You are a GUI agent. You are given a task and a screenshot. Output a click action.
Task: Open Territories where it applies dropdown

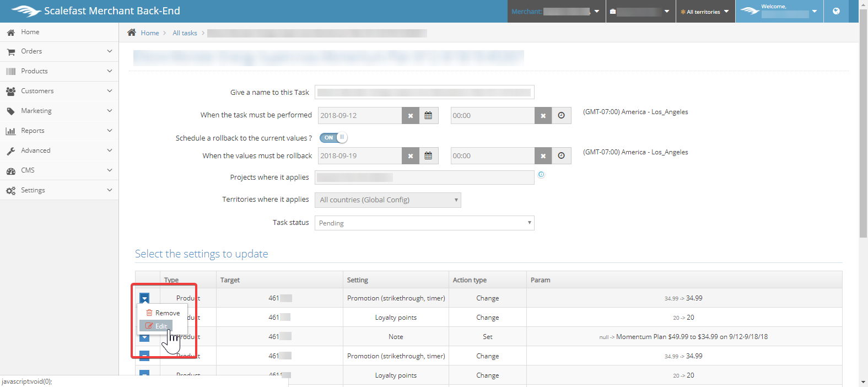387,200
